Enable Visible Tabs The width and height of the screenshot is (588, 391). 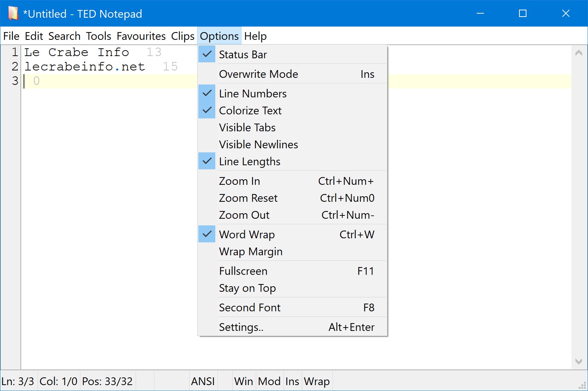click(293, 128)
